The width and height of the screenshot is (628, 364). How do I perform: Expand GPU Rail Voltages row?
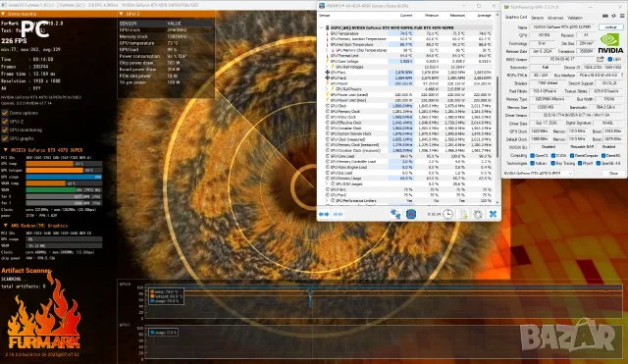pyautogui.click(x=327, y=67)
